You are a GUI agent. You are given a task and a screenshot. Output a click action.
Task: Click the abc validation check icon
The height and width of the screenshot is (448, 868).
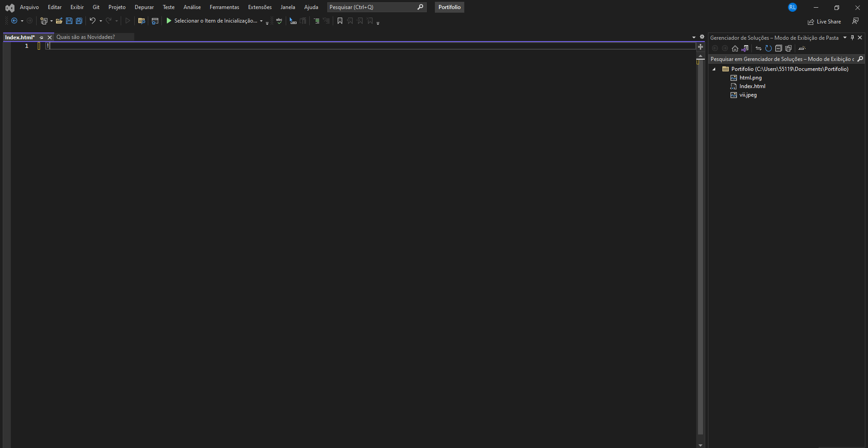279,21
